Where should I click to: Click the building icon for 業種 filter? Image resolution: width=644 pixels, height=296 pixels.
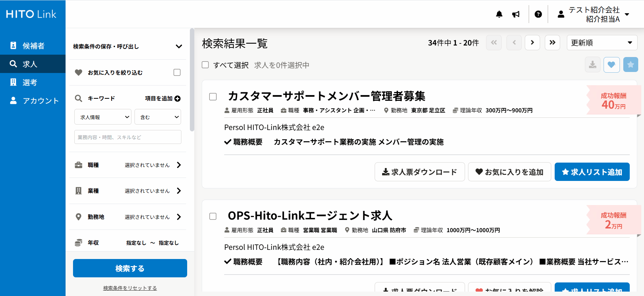pyautogui.click(x=78, y=191)
